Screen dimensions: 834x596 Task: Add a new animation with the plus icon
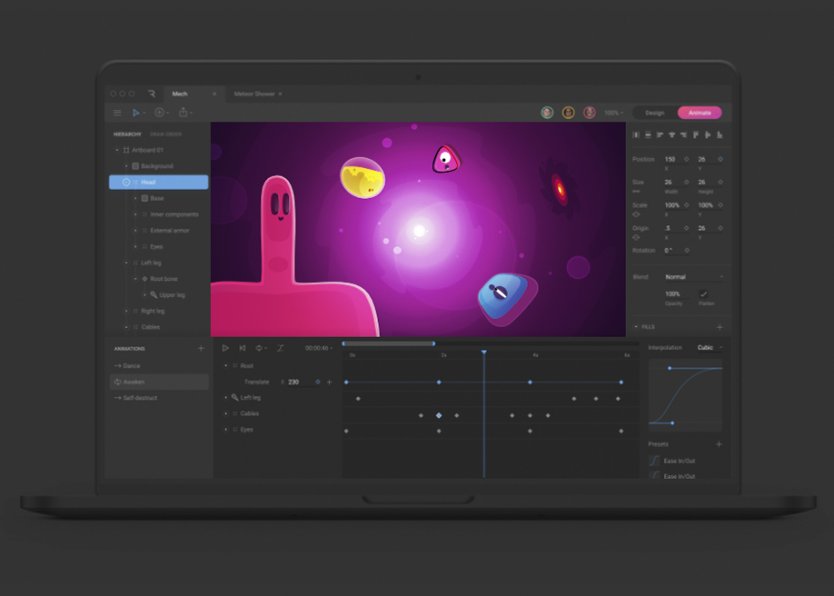pos(201,348)
